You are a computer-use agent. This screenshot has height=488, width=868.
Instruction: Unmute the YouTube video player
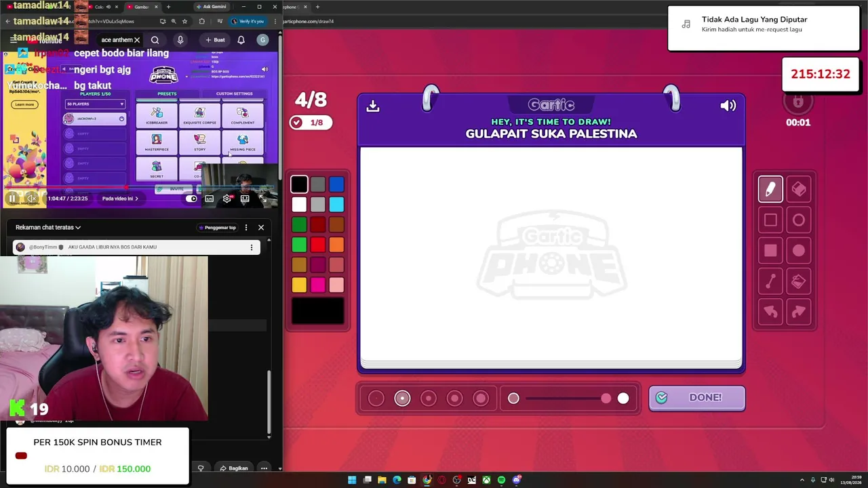31,199
